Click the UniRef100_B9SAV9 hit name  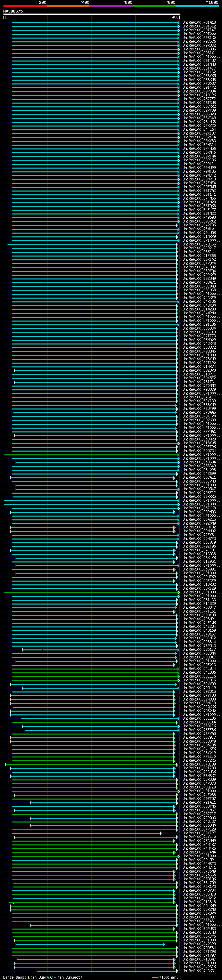coord(199,114)
